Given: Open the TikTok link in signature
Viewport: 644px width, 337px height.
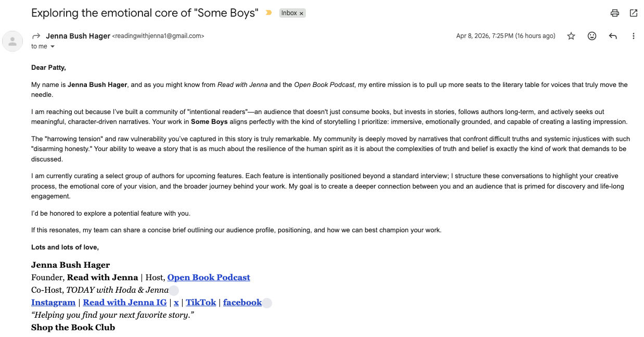Looking at the screenshot, I should click(x=201, y=303).
